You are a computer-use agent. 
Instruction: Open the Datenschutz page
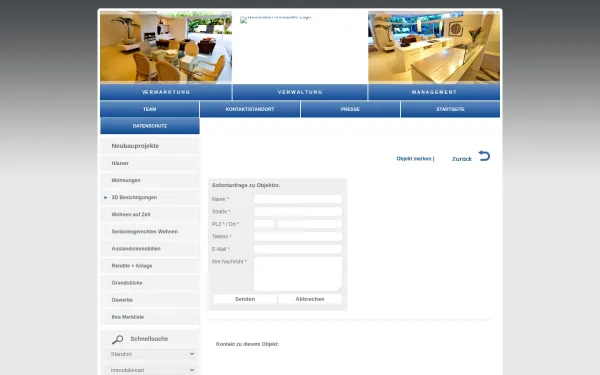(150, 126)
